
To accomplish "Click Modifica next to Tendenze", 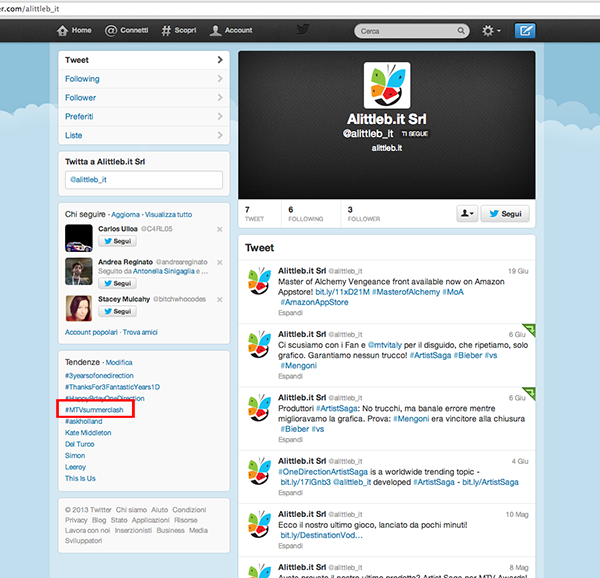I will pos(119,362).
